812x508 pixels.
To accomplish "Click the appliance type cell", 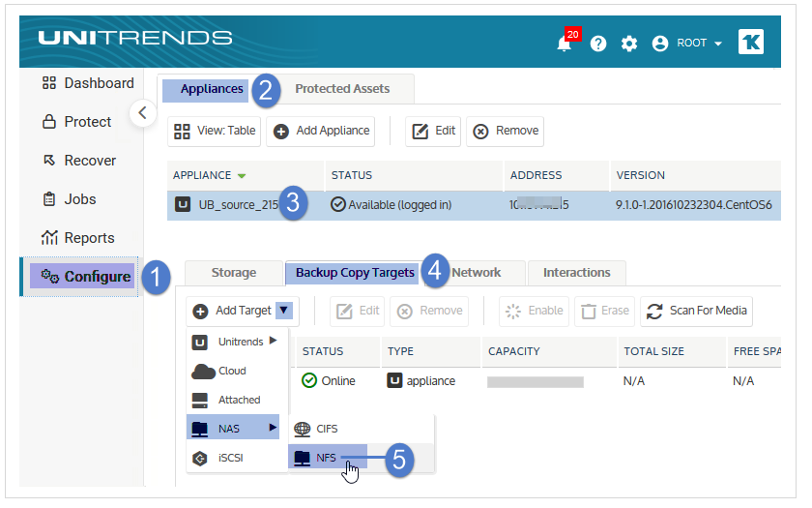I will pos(421,381).
